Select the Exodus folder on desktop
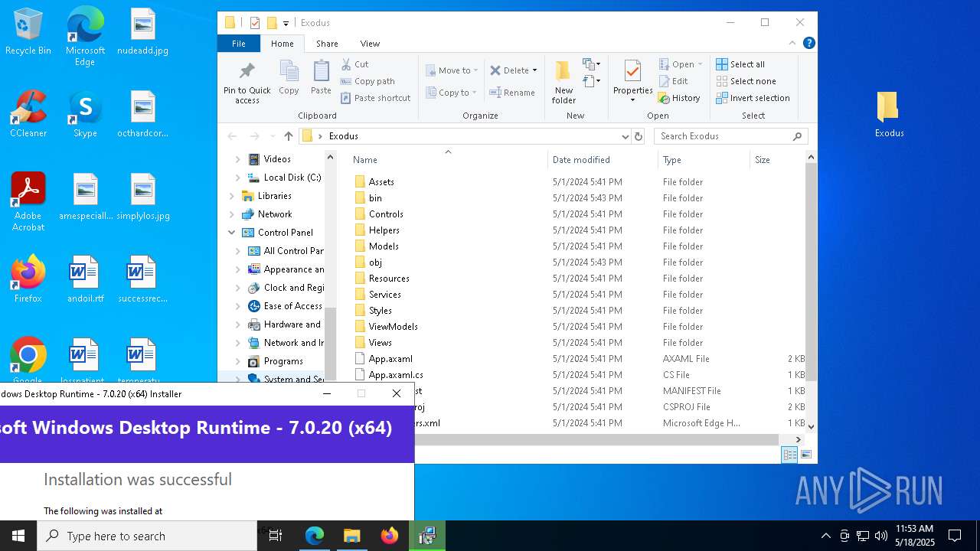The width and height of the screenshot is (980, 551). pyautogui.click(x=889, y=114)
